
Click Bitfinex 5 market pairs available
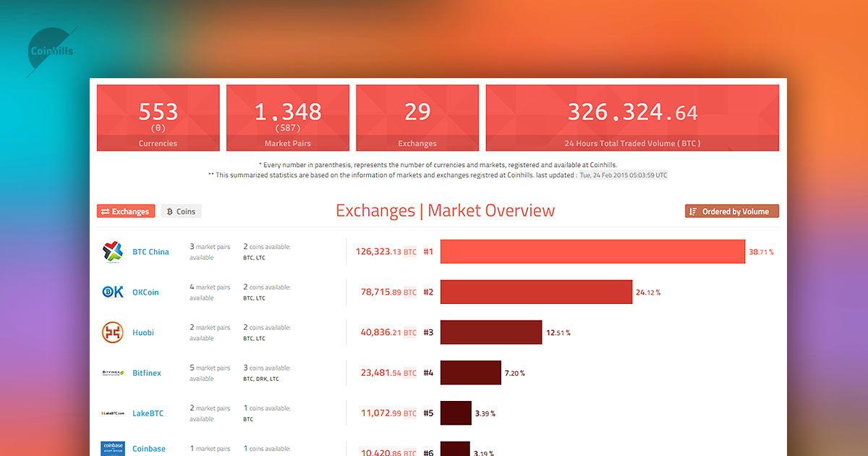[210, 373]
